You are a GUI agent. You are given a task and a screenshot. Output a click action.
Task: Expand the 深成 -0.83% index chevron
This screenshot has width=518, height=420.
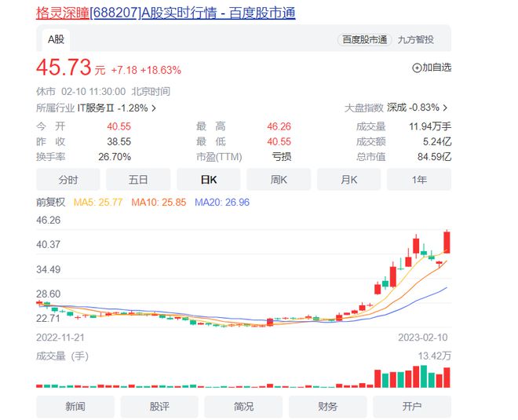click(x=445, y=108)
